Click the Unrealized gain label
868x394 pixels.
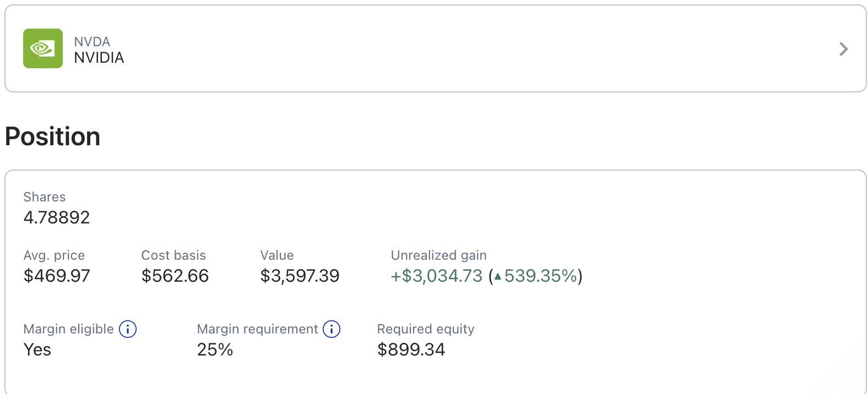439,255
